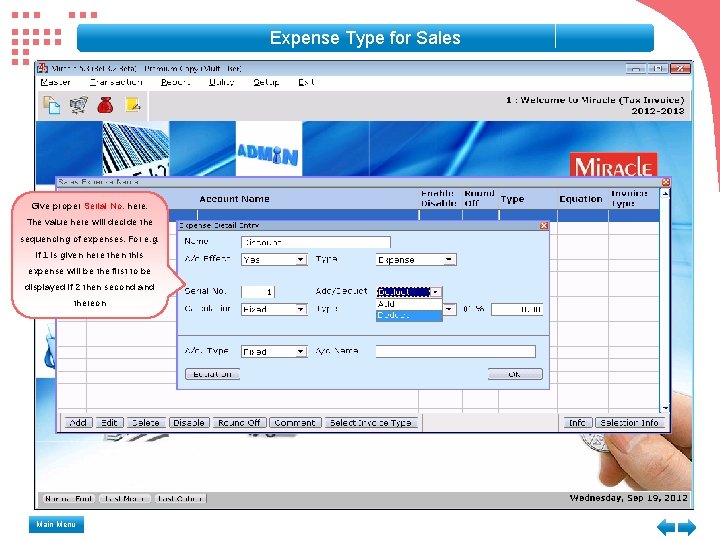Screen dimensions: 720x540
Task: Click the Last Menu status button
Action: [x=124, y=499]
